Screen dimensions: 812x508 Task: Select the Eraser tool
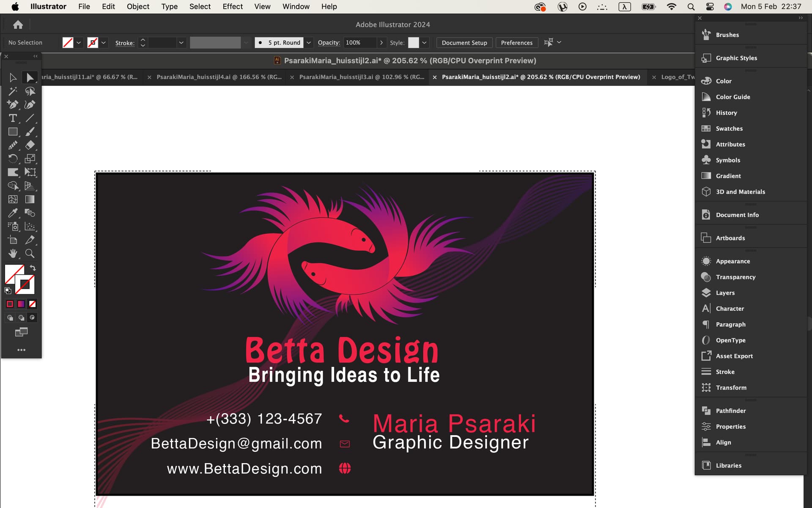click(30, 145)
